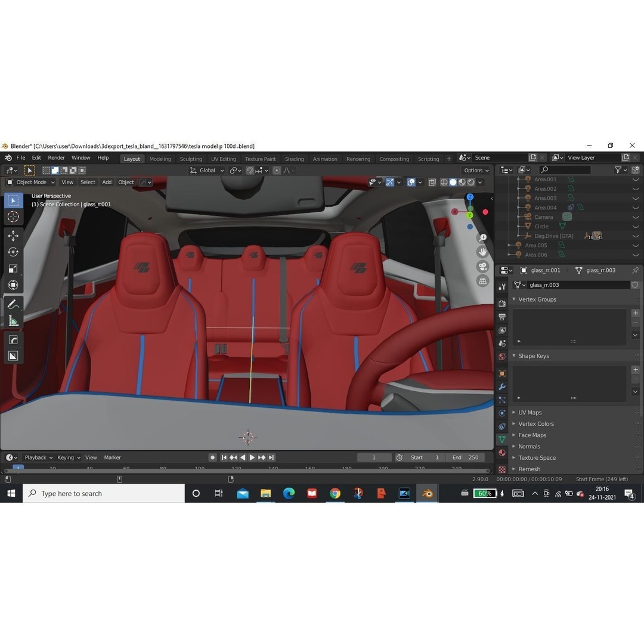Open the Scene properties tab
Image resolution: width=644 pixels, height=644 pixels.
502,343
